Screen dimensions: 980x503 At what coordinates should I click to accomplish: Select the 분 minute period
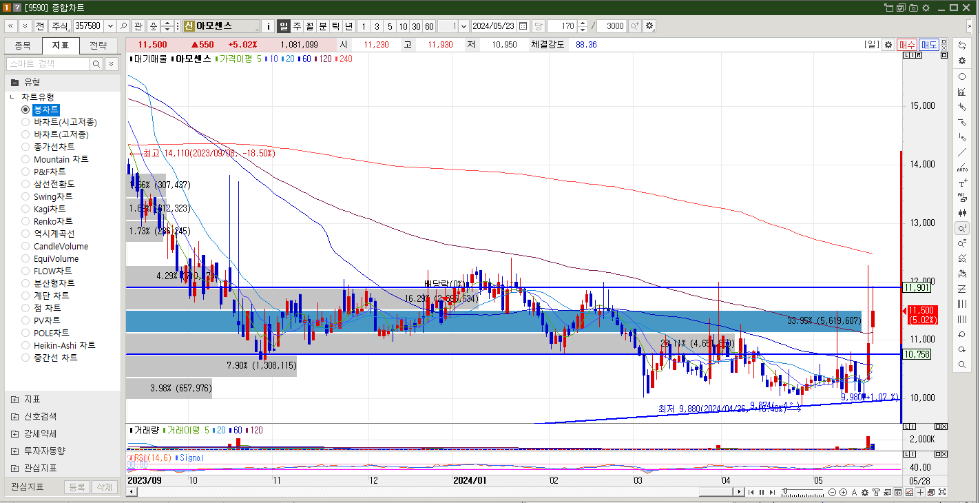323,26
